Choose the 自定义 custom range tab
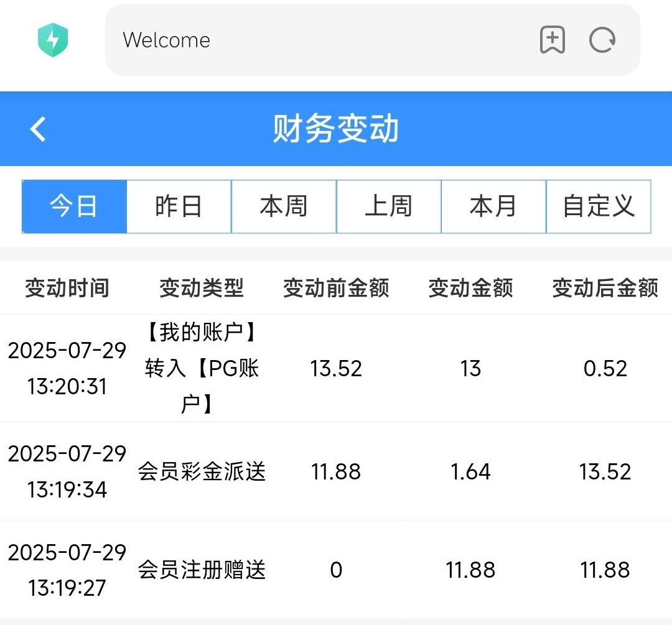Image resolution: width=672 pixels, height=625 pixels. coord(599,206)
